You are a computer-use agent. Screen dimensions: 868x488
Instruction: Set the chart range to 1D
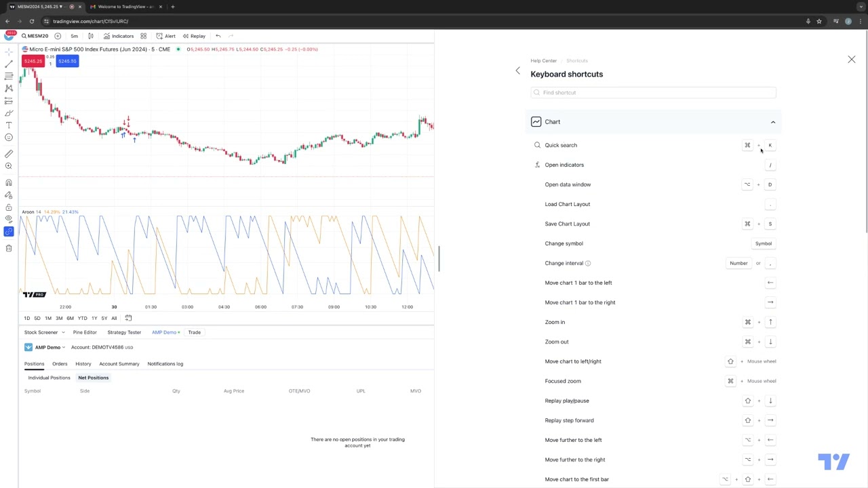click(27, 318)
